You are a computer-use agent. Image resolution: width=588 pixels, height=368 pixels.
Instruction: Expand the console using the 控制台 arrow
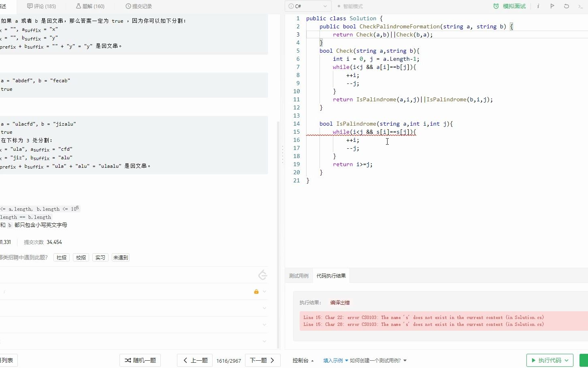(311, 360)
